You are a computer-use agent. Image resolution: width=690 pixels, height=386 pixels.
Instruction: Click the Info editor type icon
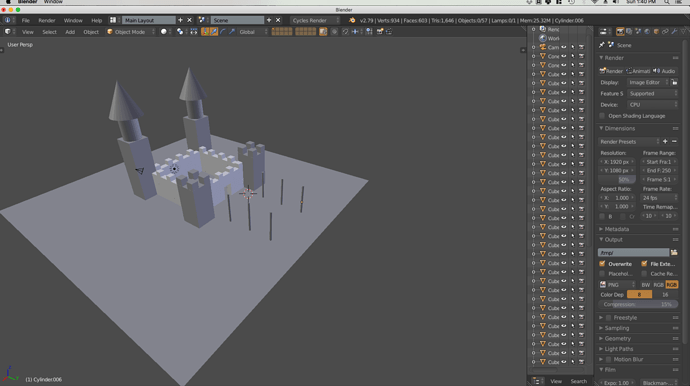point(7,20)
